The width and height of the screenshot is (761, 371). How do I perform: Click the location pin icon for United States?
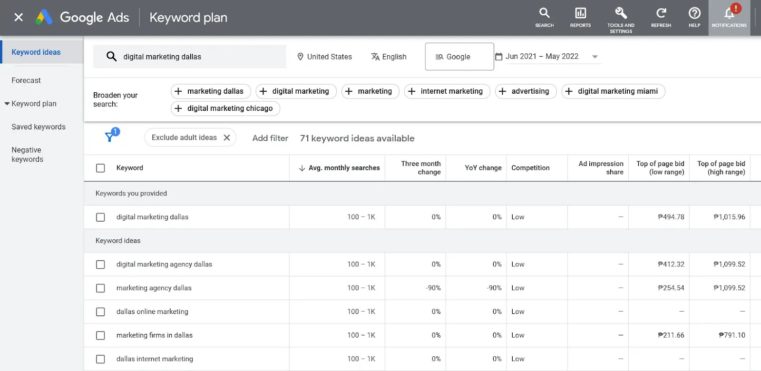pyautogui.click(x=300, y=57)
